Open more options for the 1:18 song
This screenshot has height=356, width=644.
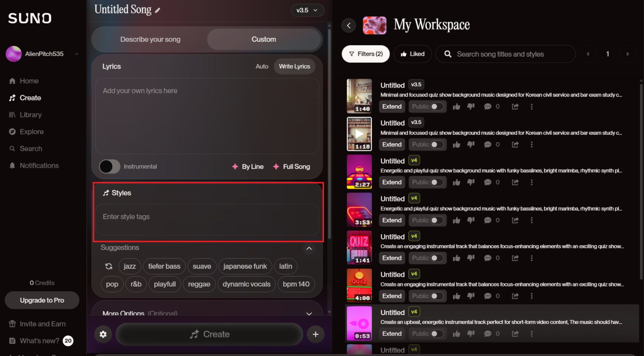point(531,144)
